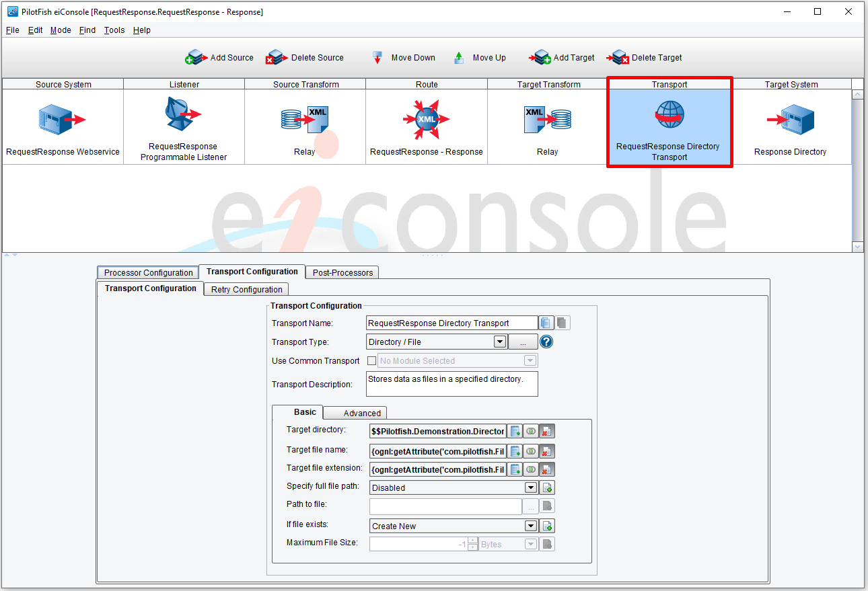Click the Source System column header
Image resolution: width=868 pixels, height=591 pixels.
pos(63,84)
